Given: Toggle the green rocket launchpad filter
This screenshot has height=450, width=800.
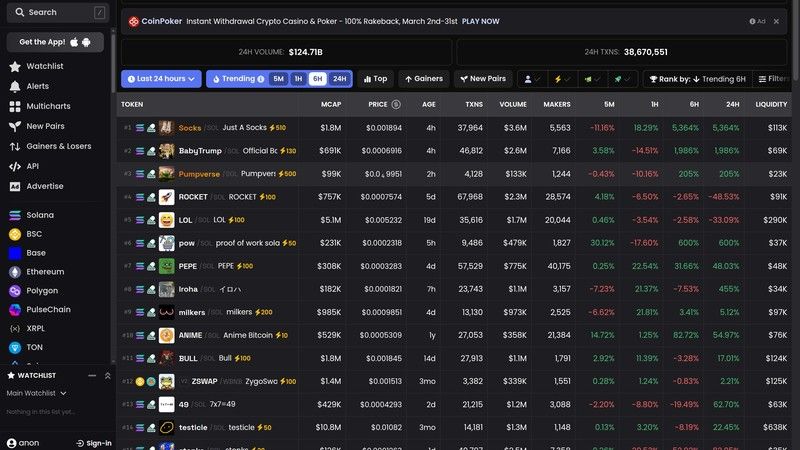Looking at the screenshot, I should coord(622,79).
